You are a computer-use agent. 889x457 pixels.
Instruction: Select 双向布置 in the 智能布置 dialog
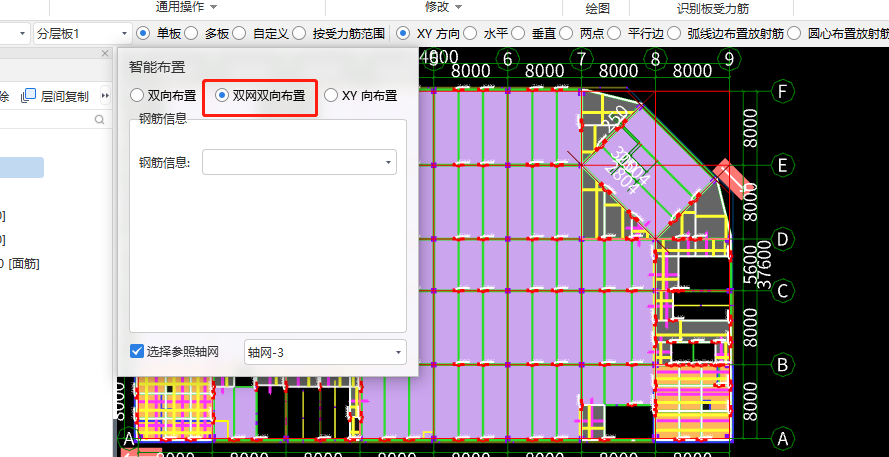click(137, 95)
